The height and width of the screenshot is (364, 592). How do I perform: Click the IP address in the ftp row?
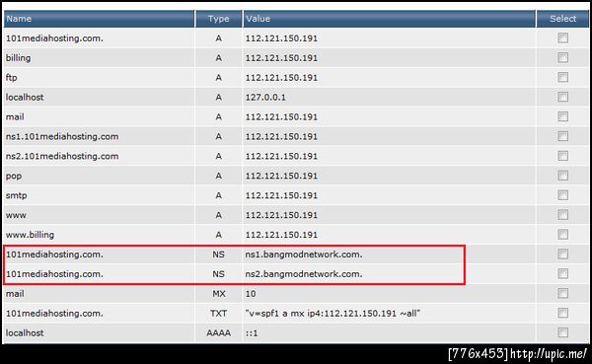point(281,78)
